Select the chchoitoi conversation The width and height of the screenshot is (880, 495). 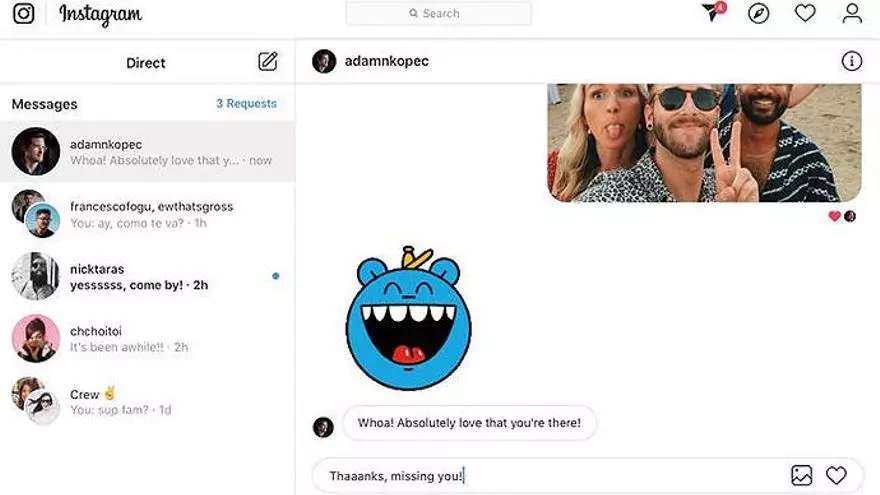coord(148,338)
